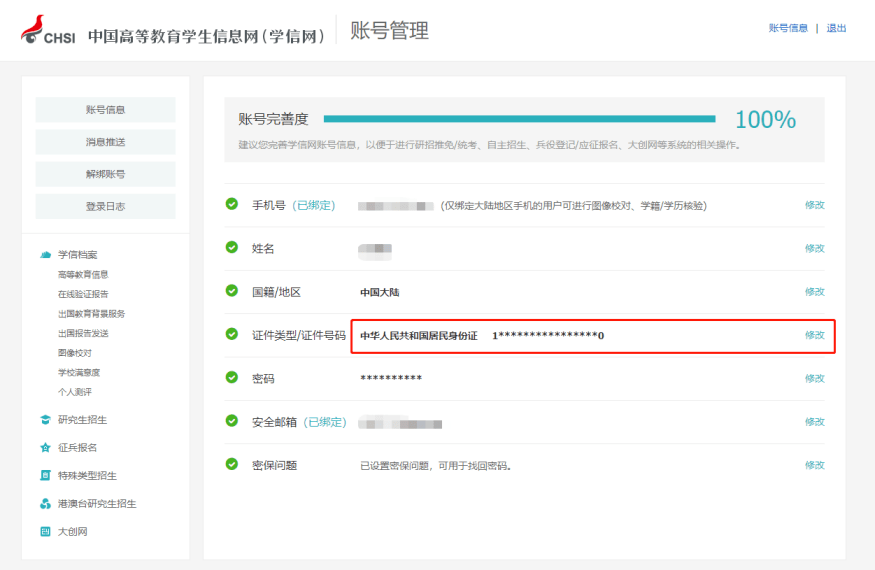View the 登录日志 page
Viewport: 875px width, 570px height.
click(x=105, y=206)
